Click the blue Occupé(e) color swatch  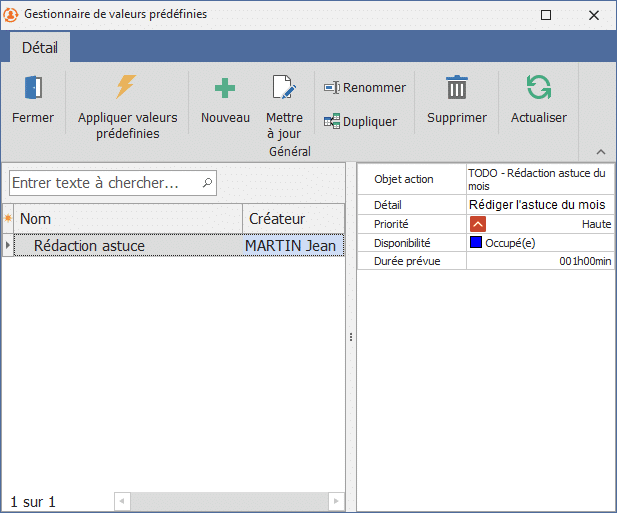[x=476, y=242]
